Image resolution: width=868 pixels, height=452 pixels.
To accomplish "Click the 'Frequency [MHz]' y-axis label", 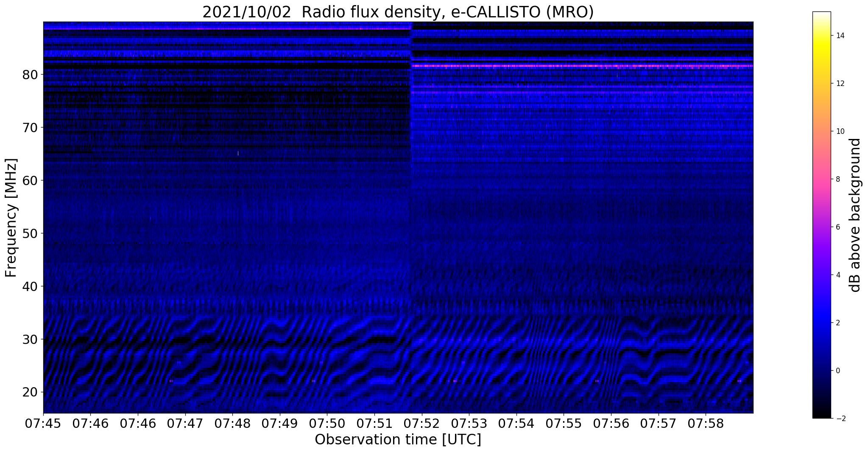I will point(11,218).
